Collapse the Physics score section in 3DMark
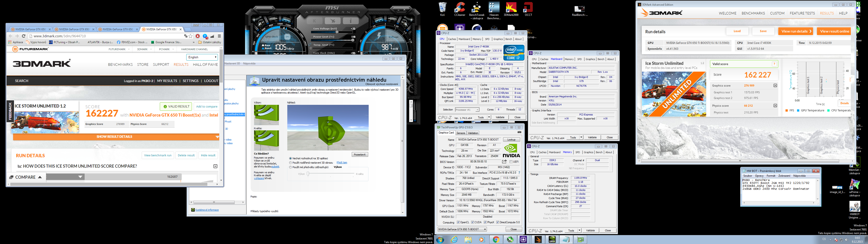The height and width of the screenshot is (244, 868). [775, 106]
